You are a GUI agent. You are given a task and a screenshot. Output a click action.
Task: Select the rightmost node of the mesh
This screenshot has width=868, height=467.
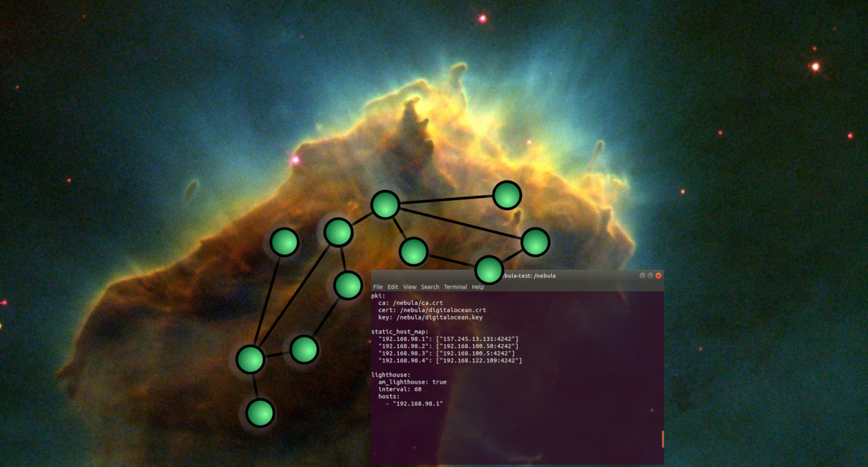tap(535, 241)
